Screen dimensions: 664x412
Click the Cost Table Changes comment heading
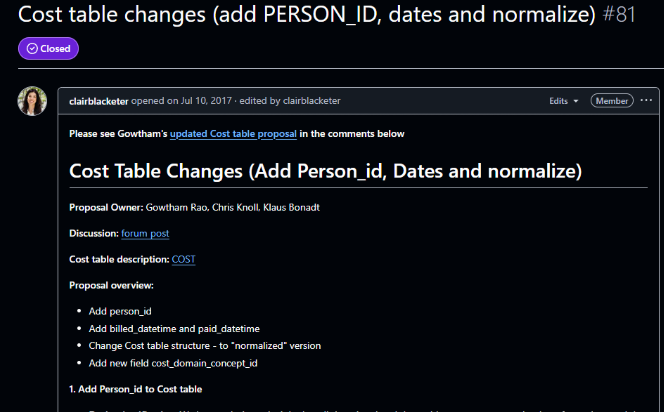click(325, 171)
